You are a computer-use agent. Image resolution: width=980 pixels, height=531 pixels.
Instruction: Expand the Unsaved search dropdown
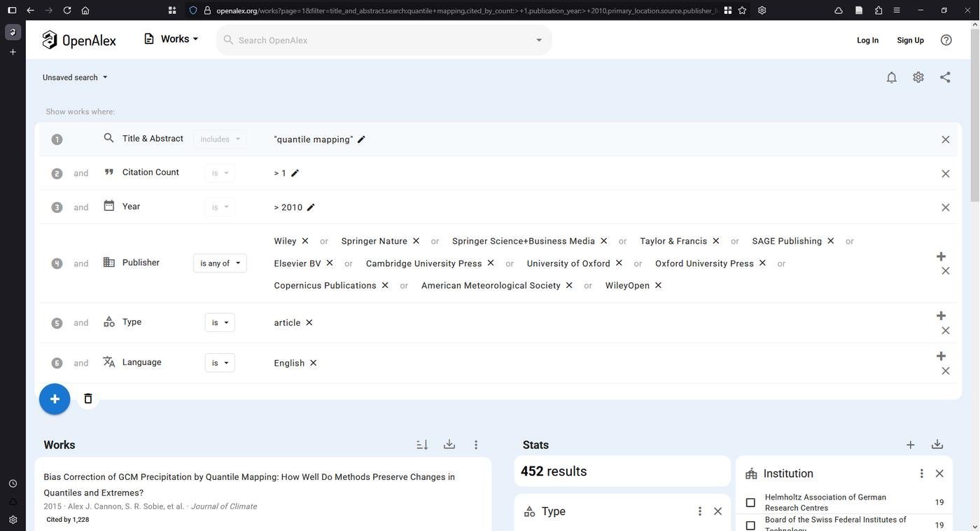(x=75, y=77)
